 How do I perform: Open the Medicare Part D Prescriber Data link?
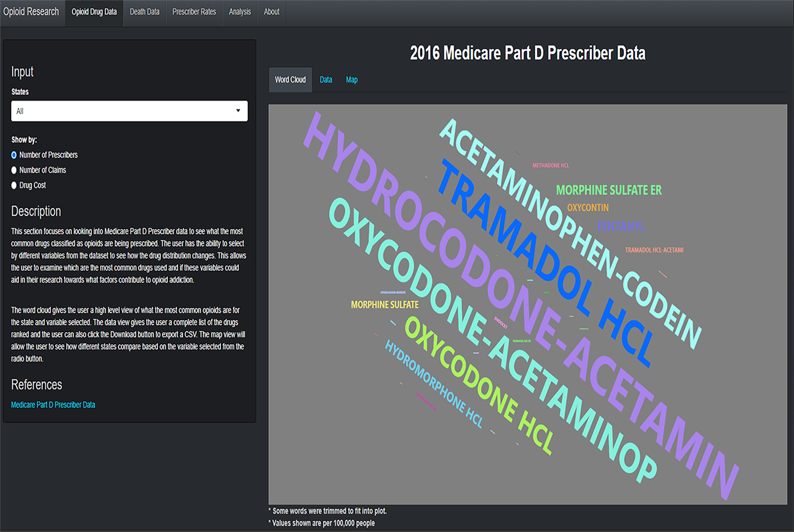53,405
